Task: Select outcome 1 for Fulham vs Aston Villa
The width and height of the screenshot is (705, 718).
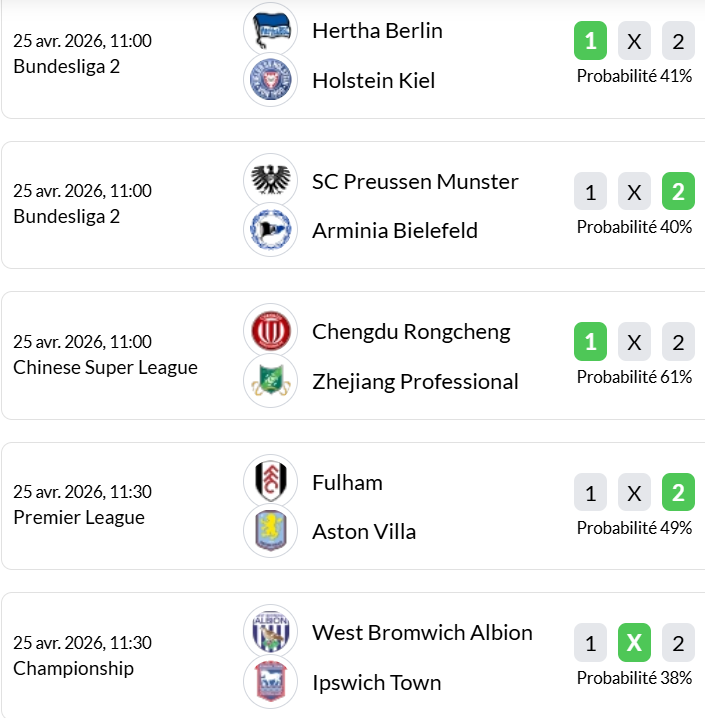Action: 590,493
